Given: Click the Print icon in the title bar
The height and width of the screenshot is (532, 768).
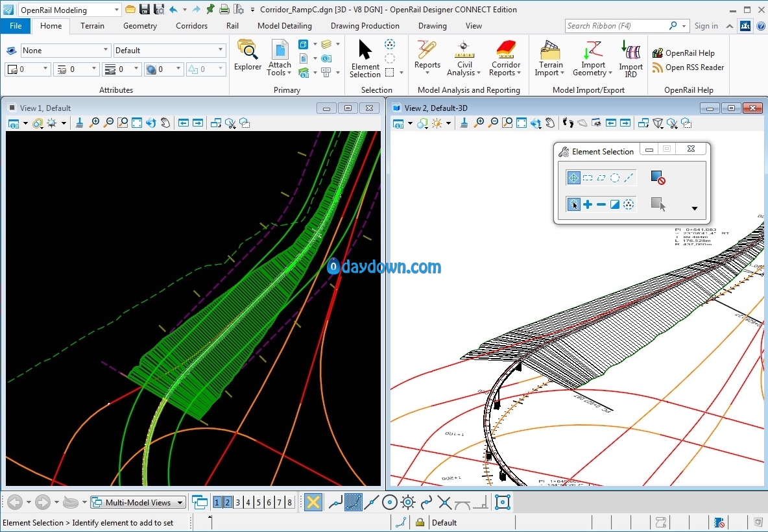Looking at the screenshot, I should pos(224,9).
